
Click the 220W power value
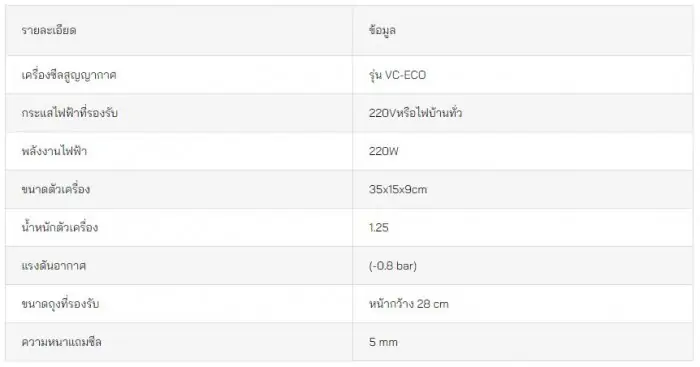point(383,151)
